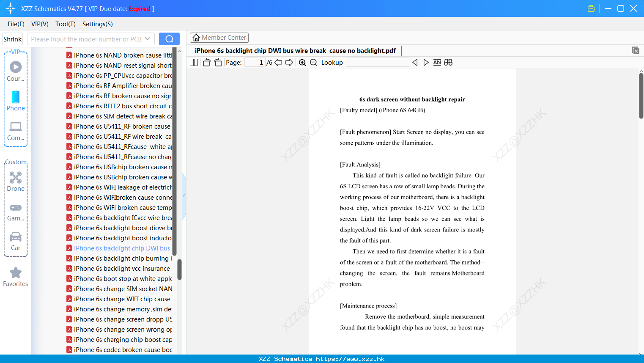Open 'iPhone 6s backlight vcc insurance' file
The image size is (644, 363).
(119, 269)
